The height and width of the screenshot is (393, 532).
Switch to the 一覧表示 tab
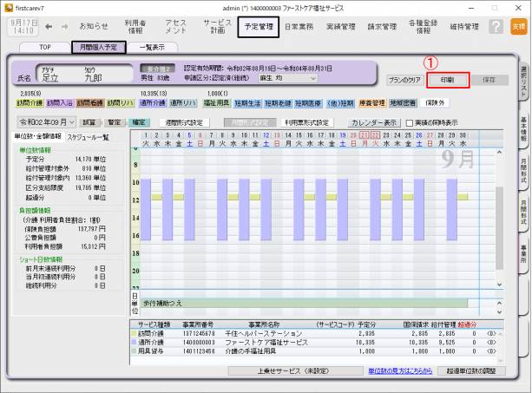coord(152,48)
